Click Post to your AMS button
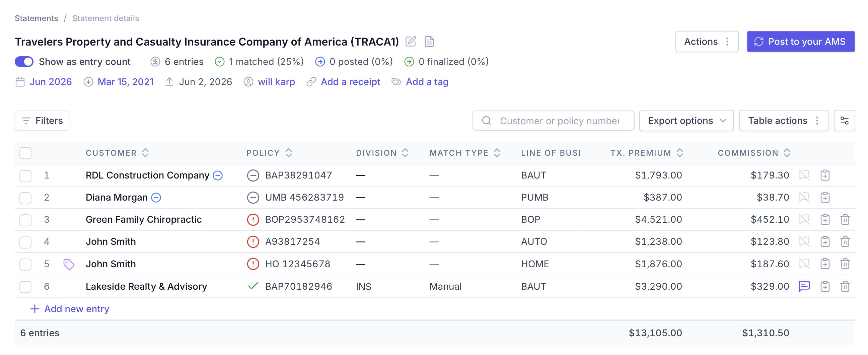868x355 pixels. click(x=800, y=42)
